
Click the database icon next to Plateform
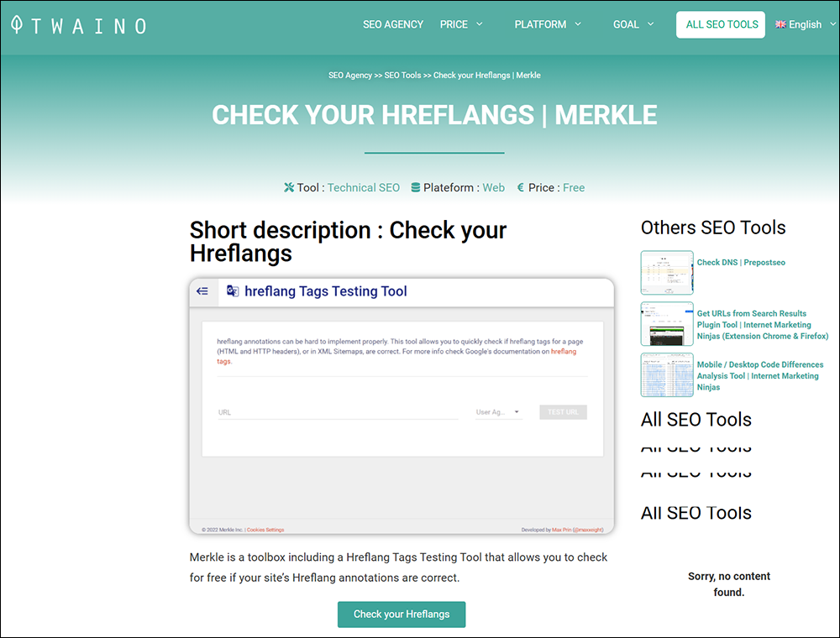pyautogui.click(x=417, y=188)
